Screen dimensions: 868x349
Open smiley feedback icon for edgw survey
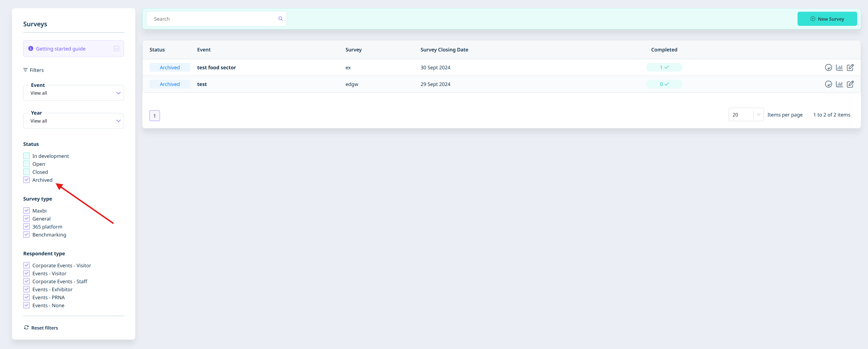tap(828, 84)
